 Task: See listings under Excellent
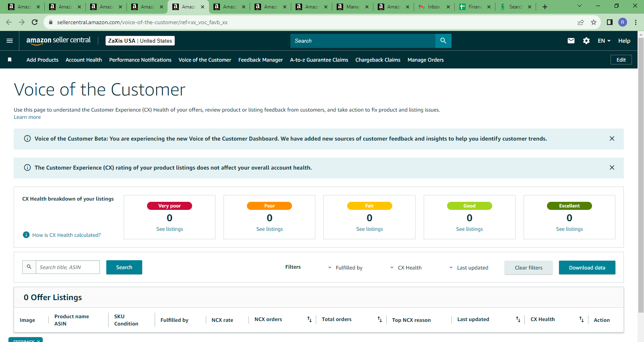click(x=569, y=229)
